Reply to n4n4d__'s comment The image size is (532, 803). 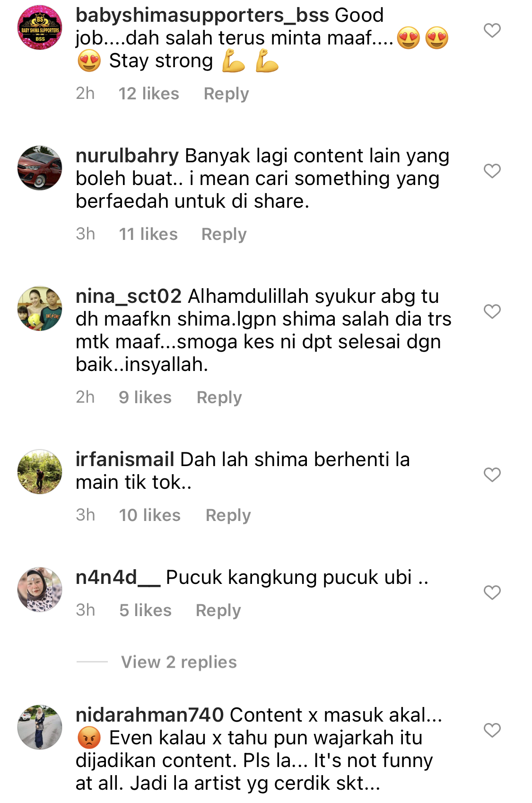(x=218, y=610)
